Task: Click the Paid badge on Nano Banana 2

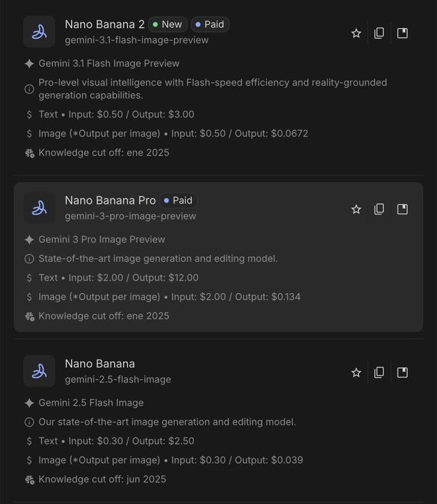Action: point(210,24)
